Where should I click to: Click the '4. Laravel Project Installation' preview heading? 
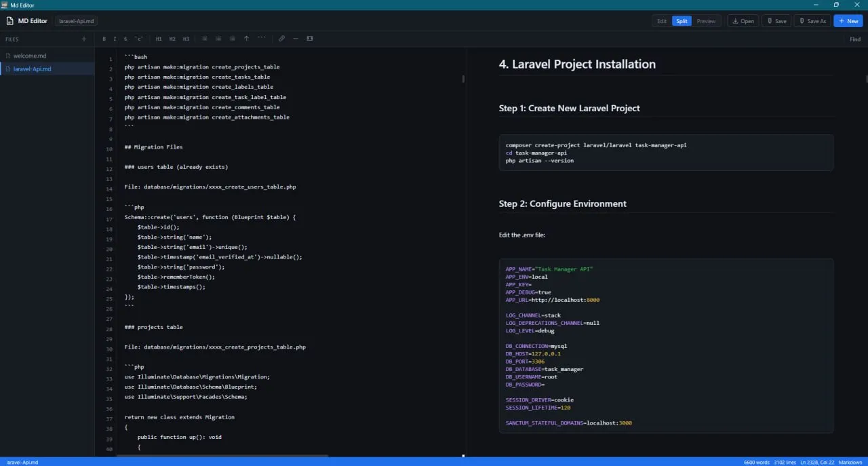tap(577, 64)
